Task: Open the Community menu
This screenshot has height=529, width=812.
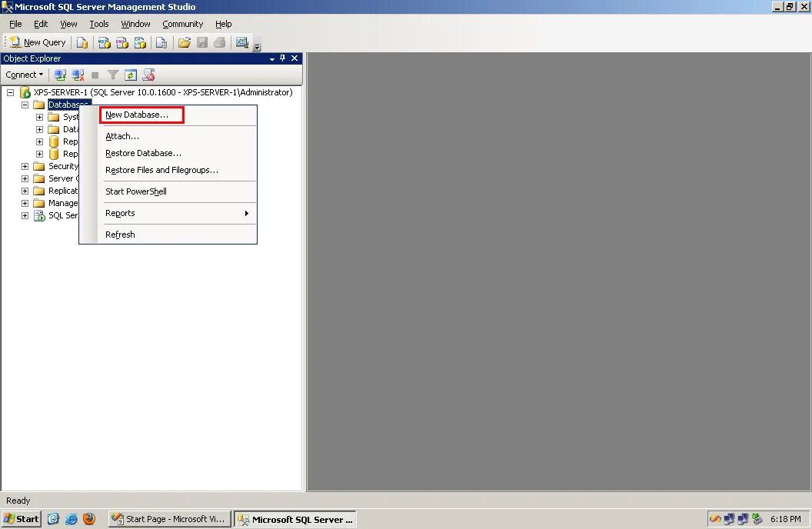Action: pyautogui.click(x=183, y=24)
